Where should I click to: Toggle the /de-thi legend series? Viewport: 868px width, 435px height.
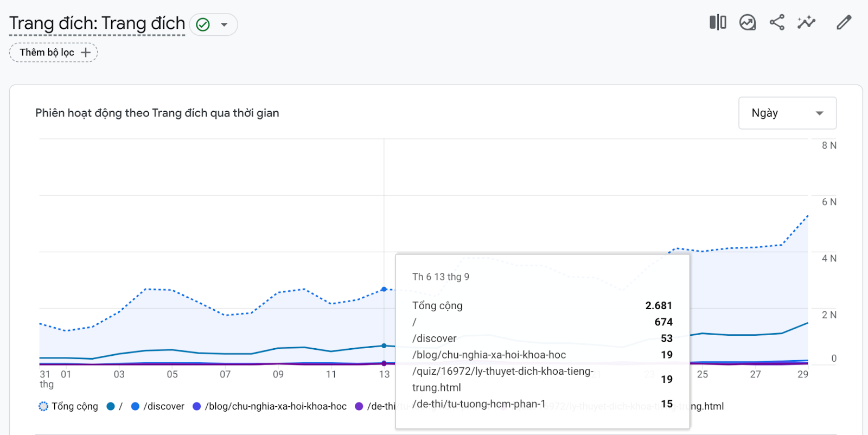coord(375,406)
